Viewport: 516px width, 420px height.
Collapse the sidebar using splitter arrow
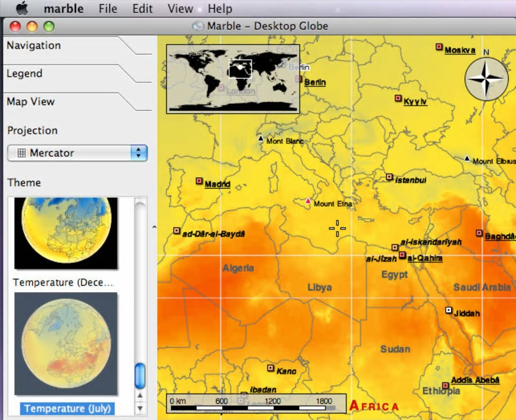154,227
